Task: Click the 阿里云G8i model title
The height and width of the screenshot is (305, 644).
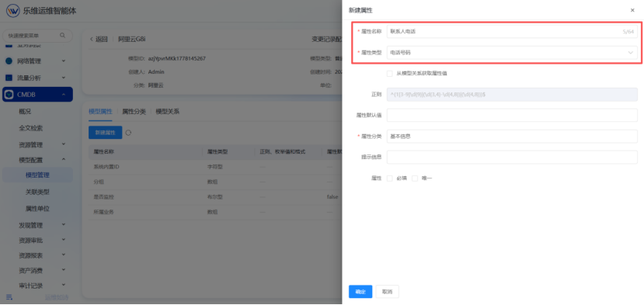Action: click(x=132, y=40)
